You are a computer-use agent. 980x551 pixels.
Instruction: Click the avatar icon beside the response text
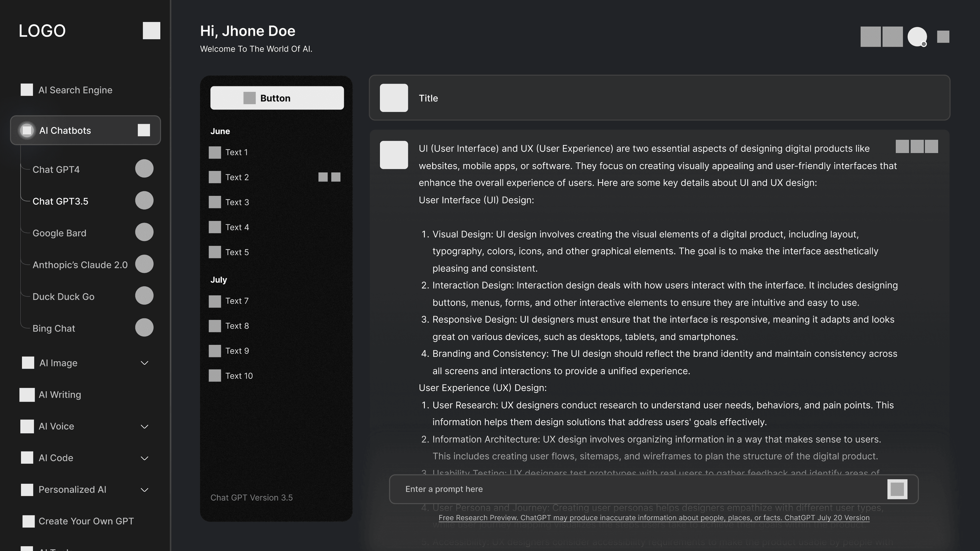394,155
